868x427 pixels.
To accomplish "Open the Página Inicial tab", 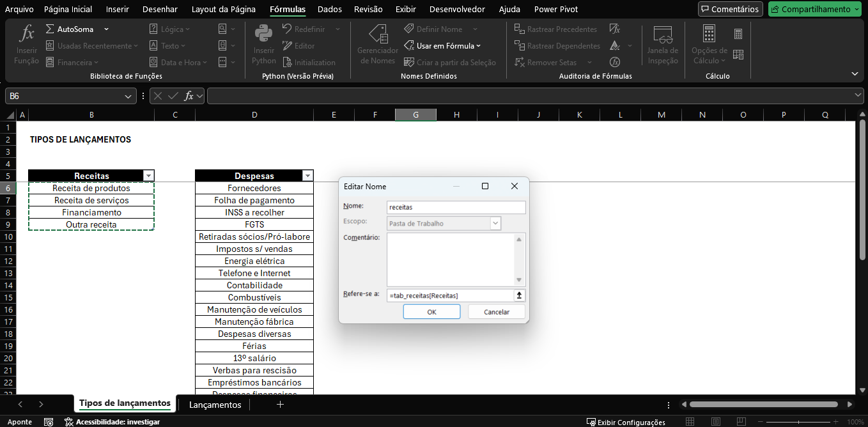I will coord(68,9).
